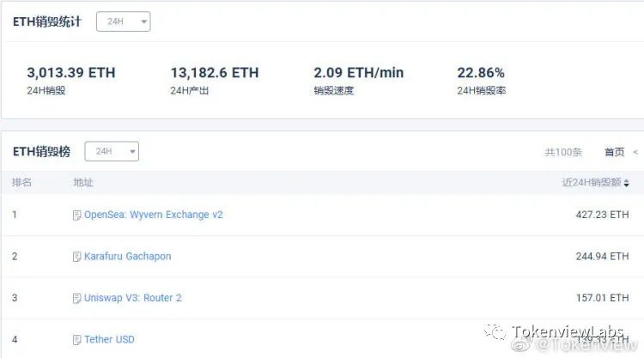Open Karafuru Gachapon address link
The image size is (644, 358).
point(127,256)
